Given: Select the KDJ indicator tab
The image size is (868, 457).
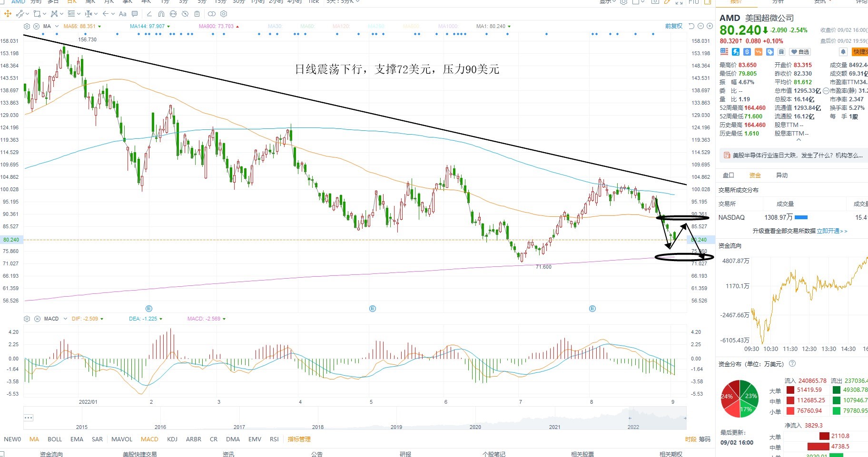Looking at the screenshot, I should [x=172, y=439].
